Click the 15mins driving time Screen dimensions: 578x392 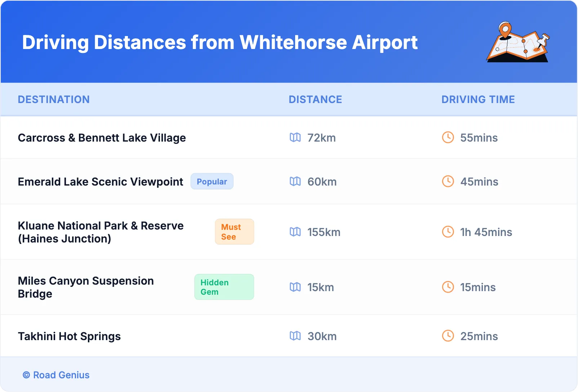coord(478,287)
